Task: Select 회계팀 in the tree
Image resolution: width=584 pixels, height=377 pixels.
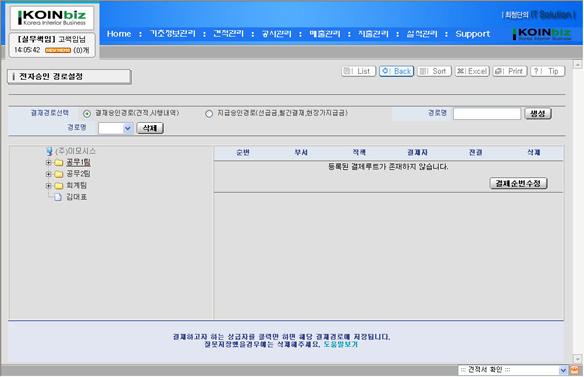Action: point(76,186)
